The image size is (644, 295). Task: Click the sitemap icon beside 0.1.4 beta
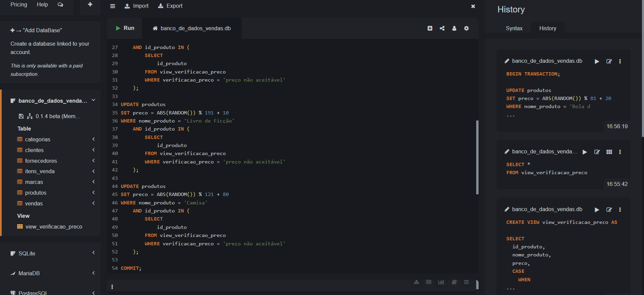(30, 116)
